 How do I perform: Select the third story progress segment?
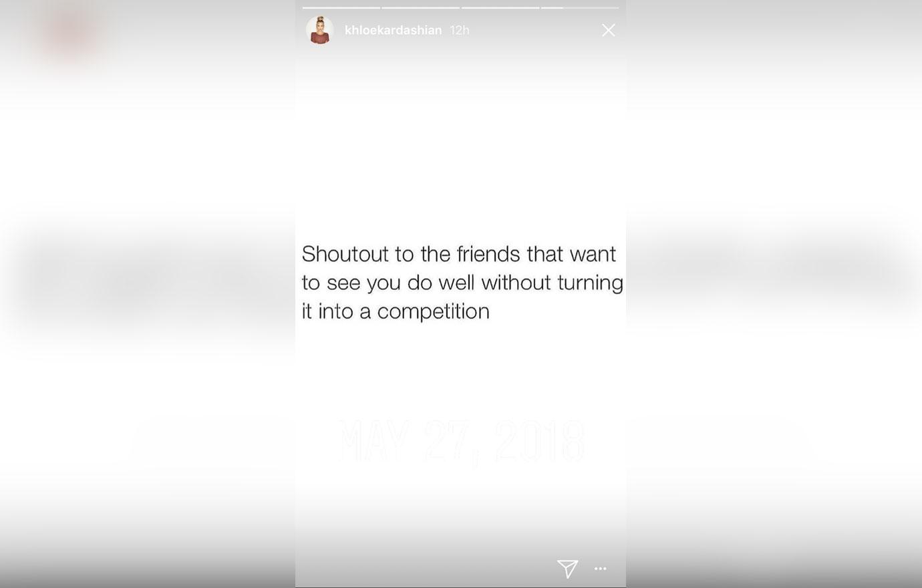500,8
